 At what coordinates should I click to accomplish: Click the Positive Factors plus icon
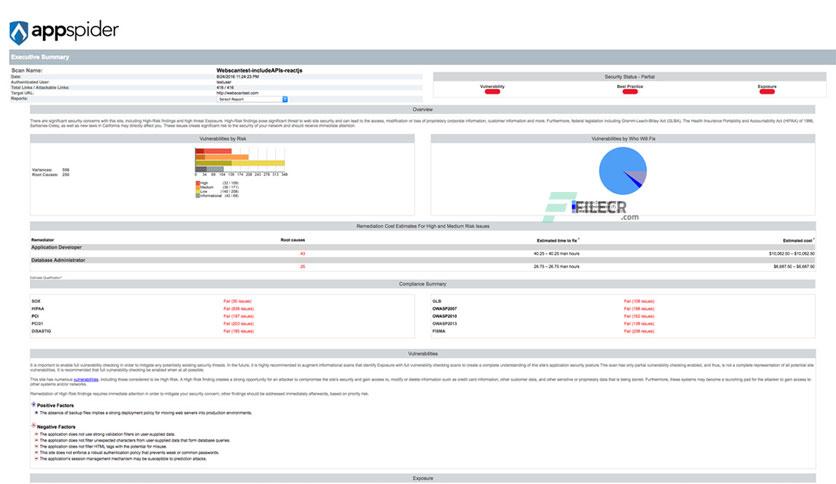pos(34,405)
